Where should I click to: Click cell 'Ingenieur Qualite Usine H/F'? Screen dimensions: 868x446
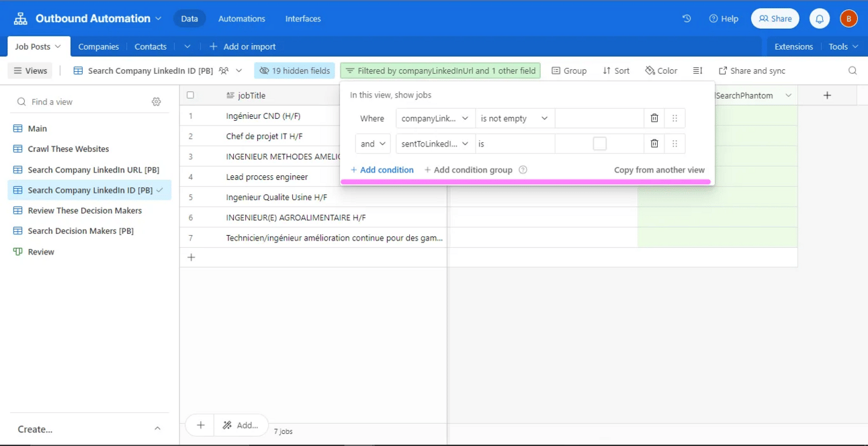click(x=277, y=197)
